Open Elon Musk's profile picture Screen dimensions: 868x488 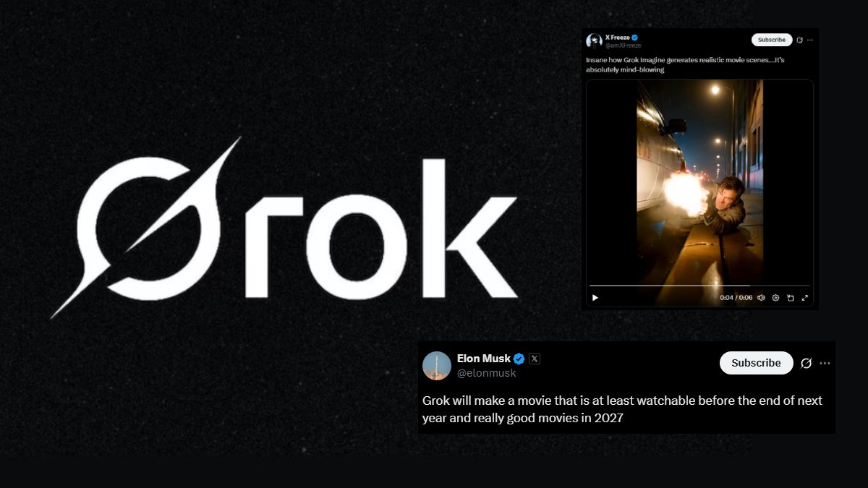pos(437,366)
